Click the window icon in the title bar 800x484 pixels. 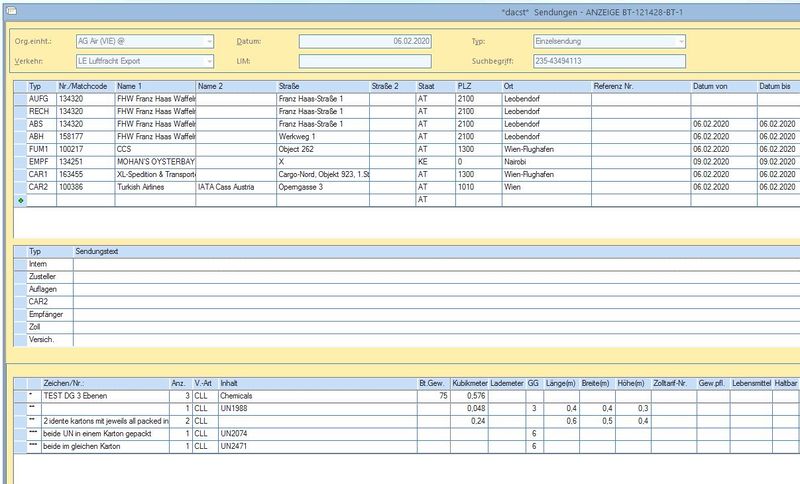tap(11, 11)
